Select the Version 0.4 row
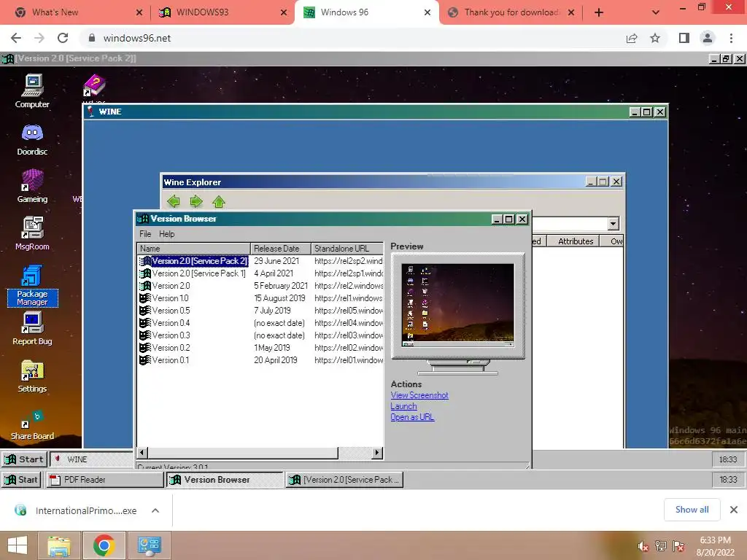The height and width of the screenshot is (560, 747). (x=260, y=323)
